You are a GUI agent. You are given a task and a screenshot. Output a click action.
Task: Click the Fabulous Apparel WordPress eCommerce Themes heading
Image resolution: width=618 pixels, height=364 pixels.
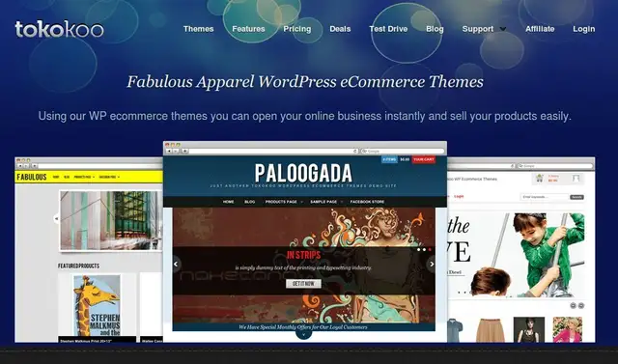click(x=305, y=82)
